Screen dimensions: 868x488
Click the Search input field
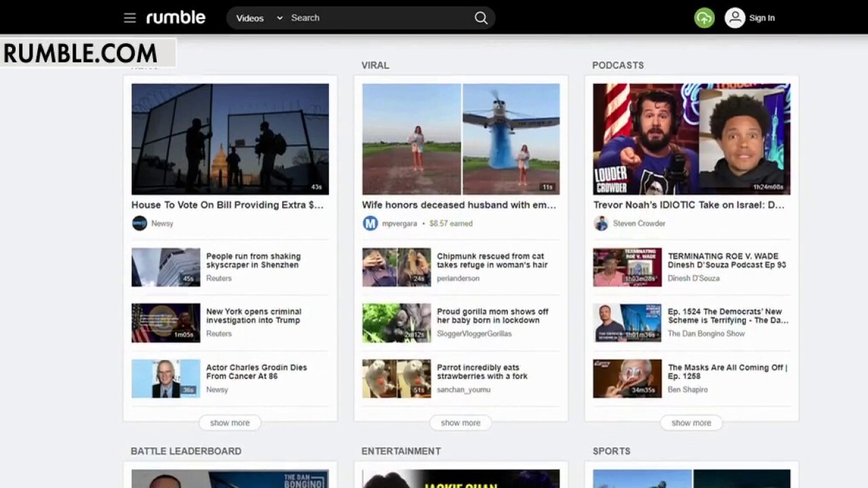[x=380, y=18]
